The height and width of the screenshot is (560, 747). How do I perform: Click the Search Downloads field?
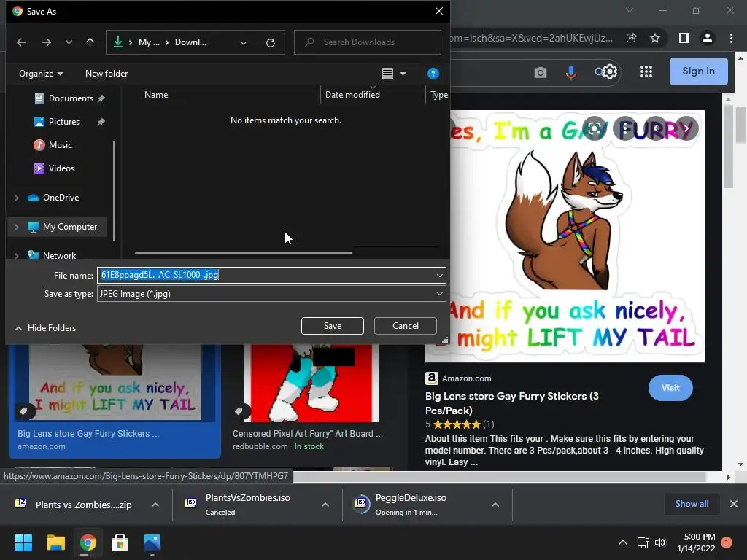[368, 42]
